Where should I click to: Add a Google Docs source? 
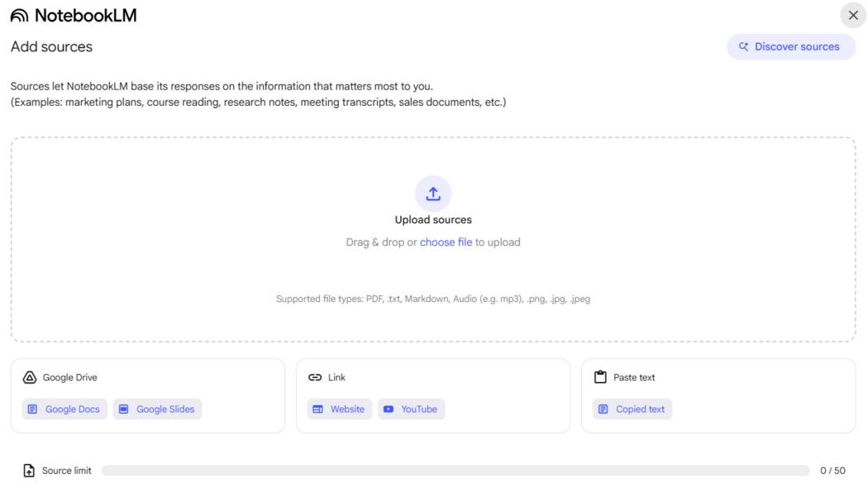[x=64, y=409]
